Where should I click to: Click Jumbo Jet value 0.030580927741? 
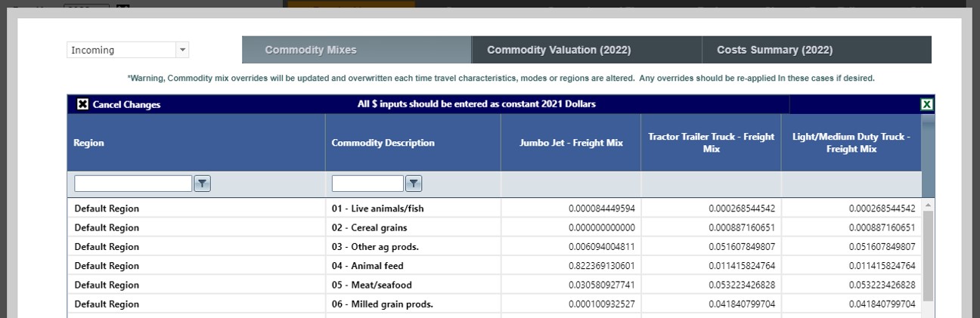point(602,285)
